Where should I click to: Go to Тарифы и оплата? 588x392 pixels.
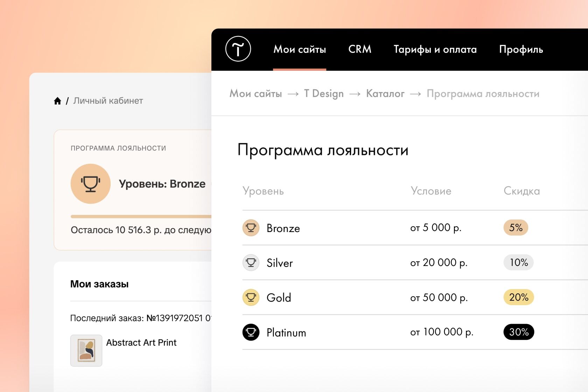(x=435, y=49)
